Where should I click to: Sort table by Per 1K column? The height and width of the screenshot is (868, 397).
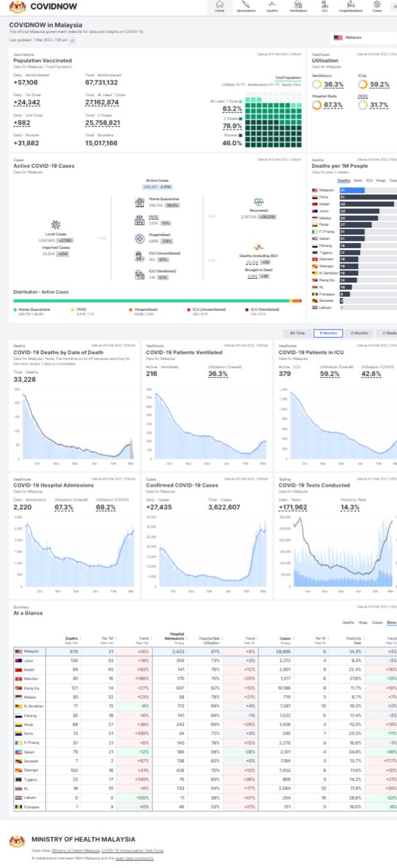(320, 640)
